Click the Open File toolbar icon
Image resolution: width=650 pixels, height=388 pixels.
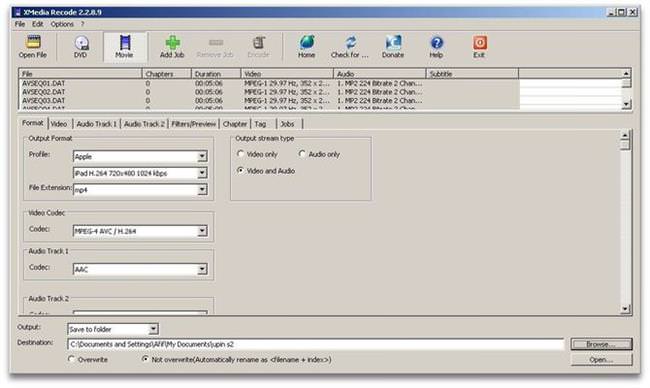tap(33, 42)
